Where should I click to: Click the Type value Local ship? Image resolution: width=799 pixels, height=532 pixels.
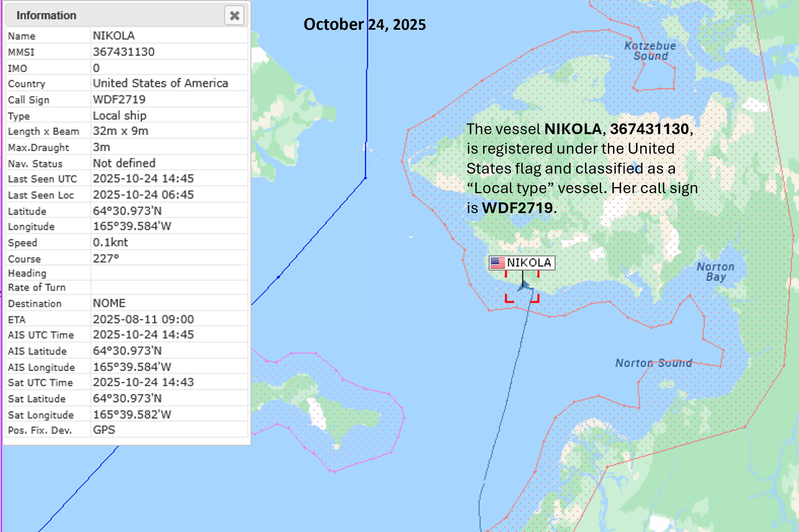(x=120, y=116)
